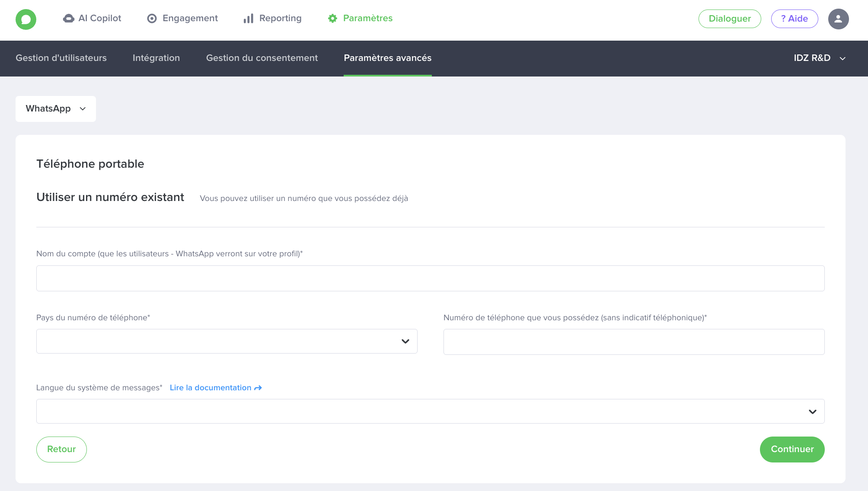Click the Continuer button
The image size is (868, 491).
point(792,450)
